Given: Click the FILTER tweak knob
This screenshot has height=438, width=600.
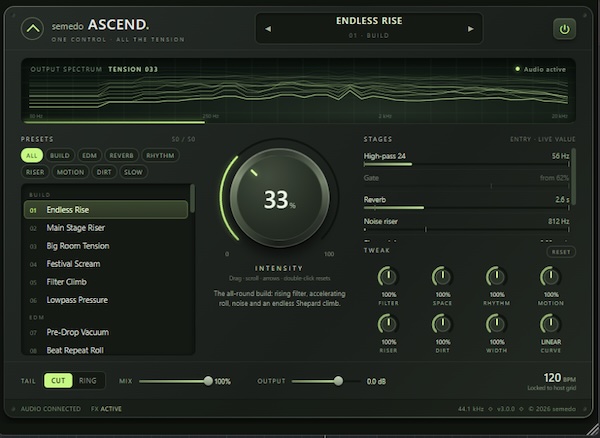Looking at the screenshot, I should coord(388,276).
